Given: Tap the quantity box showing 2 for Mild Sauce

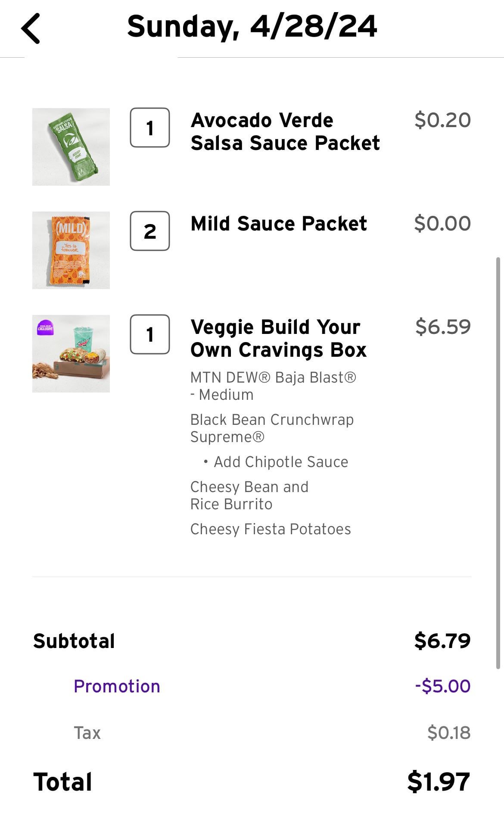Looking at the screenshot, I should pyautogui.click(x=150, y=231).
